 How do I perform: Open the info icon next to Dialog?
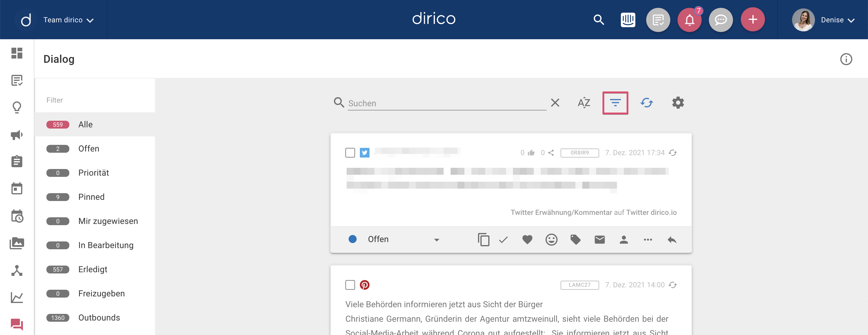tap(846, 59)
